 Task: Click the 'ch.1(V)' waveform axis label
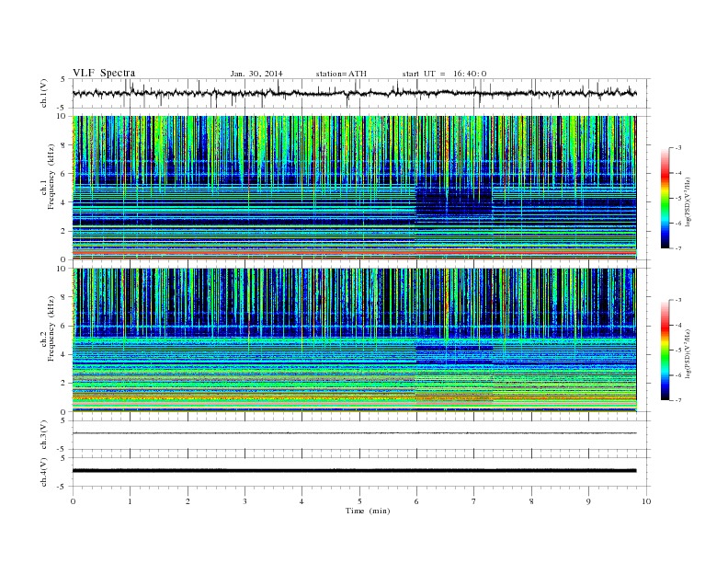pyautogui.click(x=44, y=93)
